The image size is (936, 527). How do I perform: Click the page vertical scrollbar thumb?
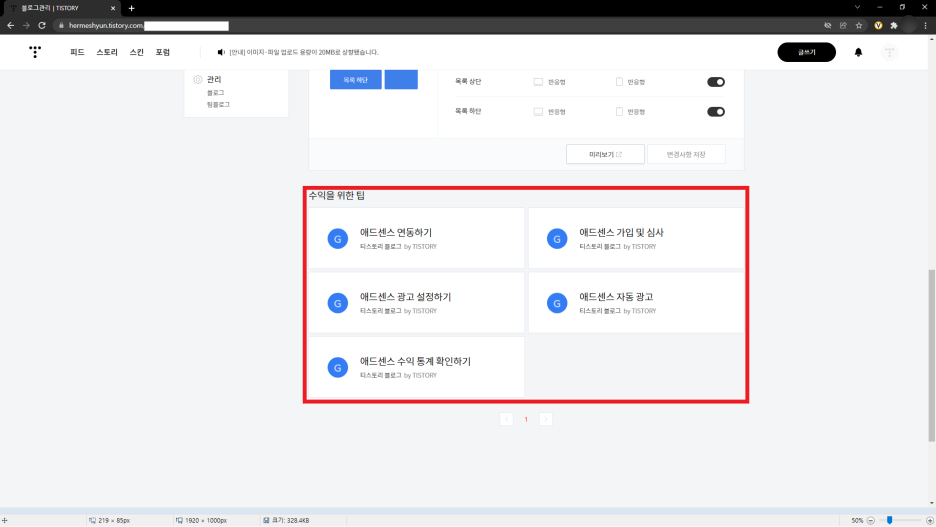(x=931, y=356)
